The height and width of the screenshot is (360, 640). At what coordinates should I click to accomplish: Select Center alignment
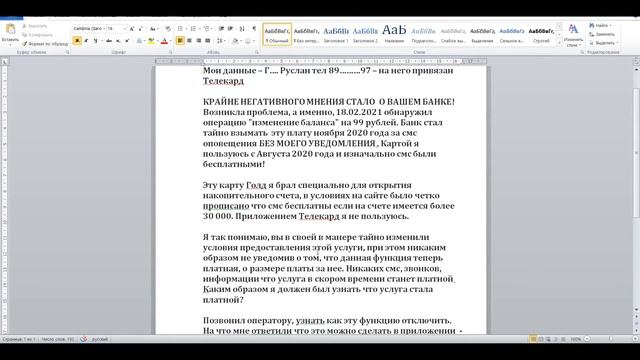tap(189, 41)
